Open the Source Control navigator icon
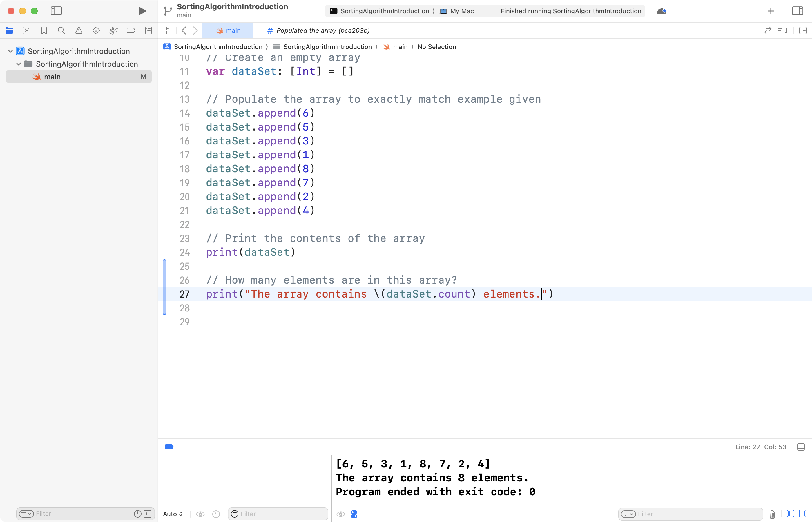The image size is (812, 522). pos(27,30)
